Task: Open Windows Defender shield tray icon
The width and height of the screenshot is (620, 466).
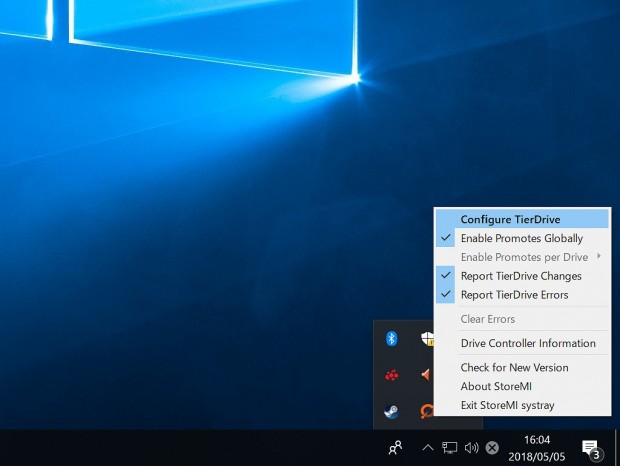Action: click(427, 339)
